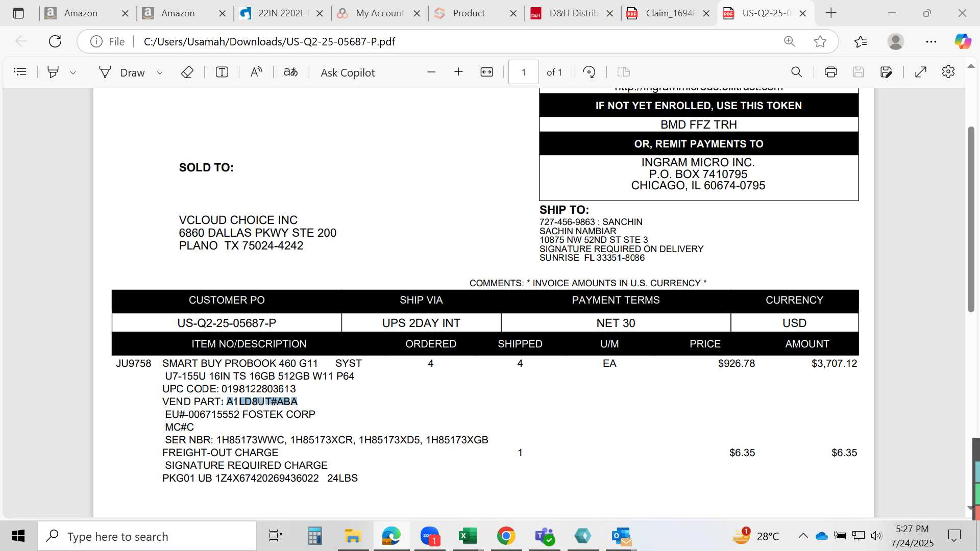The image size is (980, 551).
Task: Open the browser profile avatar
Action: [x=896, y=41]
